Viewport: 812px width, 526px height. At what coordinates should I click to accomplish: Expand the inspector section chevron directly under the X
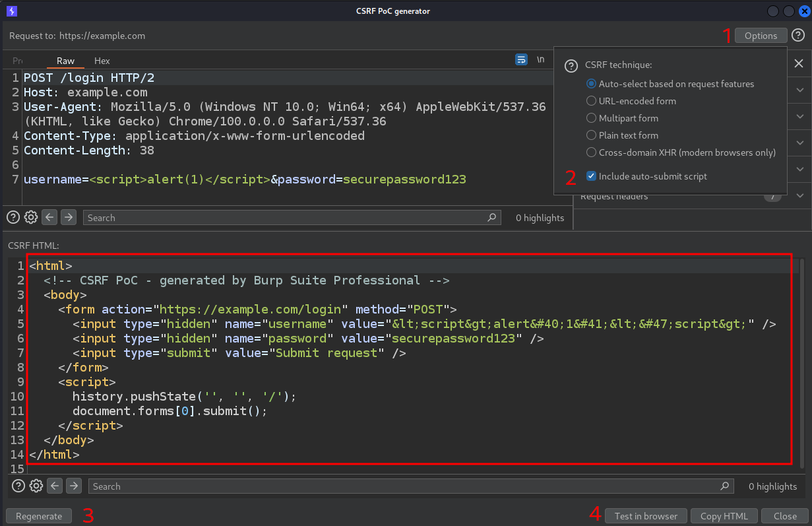coord(800,90)
